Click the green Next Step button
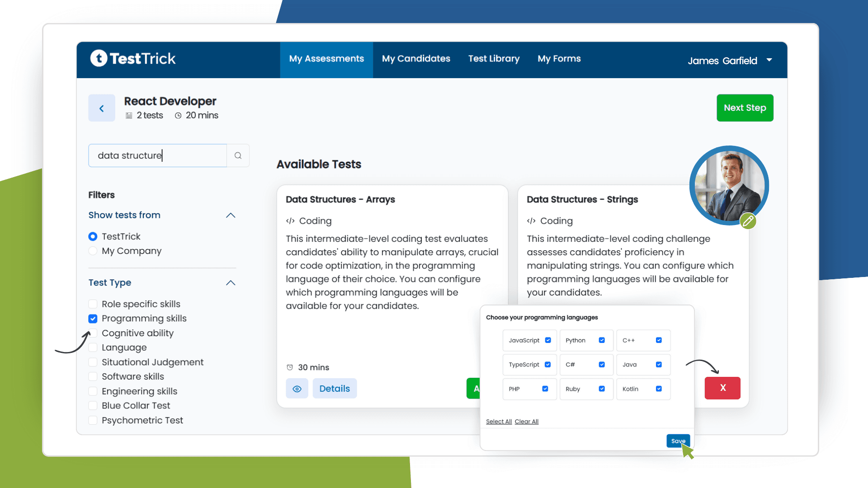Screen dimensions: 868x488 pyautogui.click(x=745, y=108)
